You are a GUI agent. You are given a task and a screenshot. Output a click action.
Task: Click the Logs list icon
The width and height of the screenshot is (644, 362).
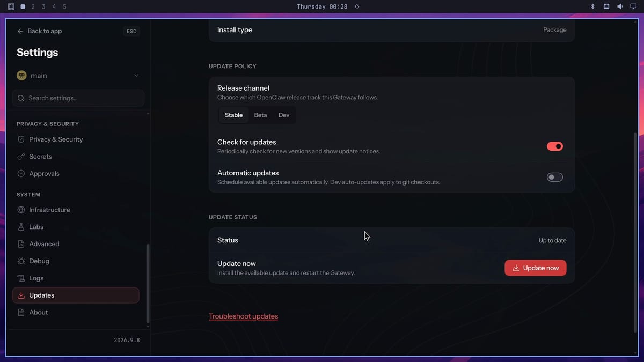pyautogui.click(x=21, y=278)
